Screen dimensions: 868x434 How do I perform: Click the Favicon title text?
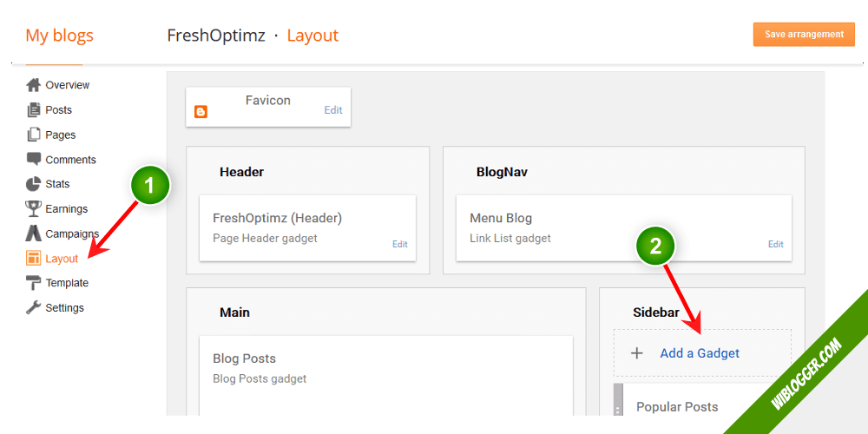point(268,101)
